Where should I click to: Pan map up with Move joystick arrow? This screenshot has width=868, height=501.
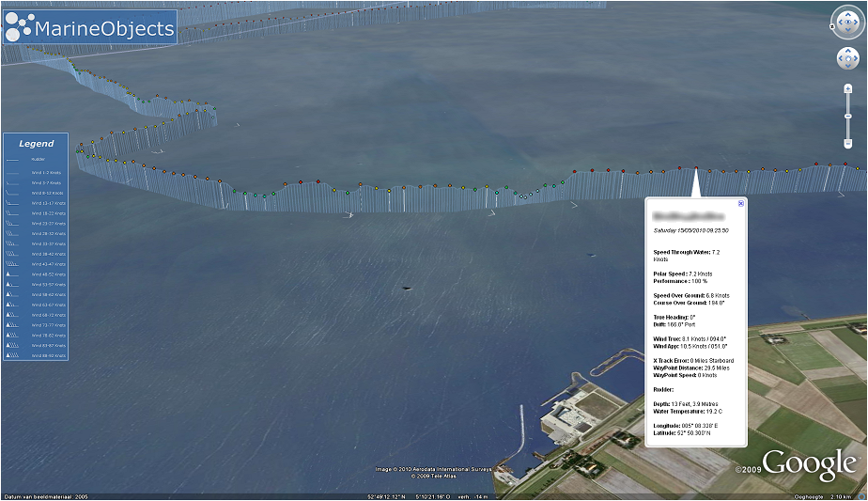tap(847, 51)
